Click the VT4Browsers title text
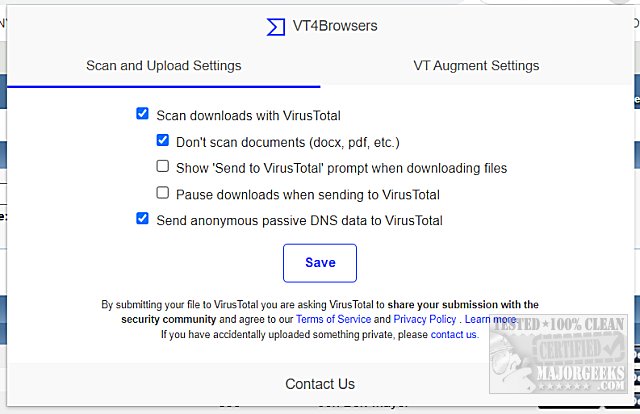The height and width of the screenshot is (414, 640). pos(336,26)
